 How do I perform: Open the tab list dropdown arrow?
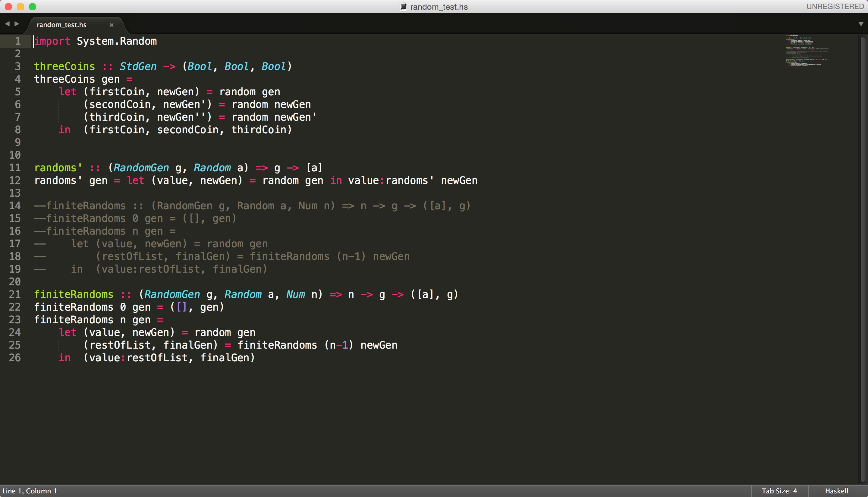tap(860, 24)
